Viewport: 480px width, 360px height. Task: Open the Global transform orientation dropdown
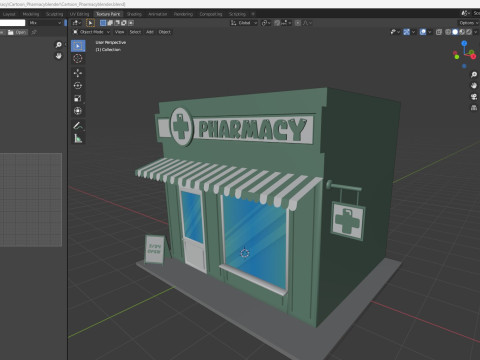click(244, 23)
